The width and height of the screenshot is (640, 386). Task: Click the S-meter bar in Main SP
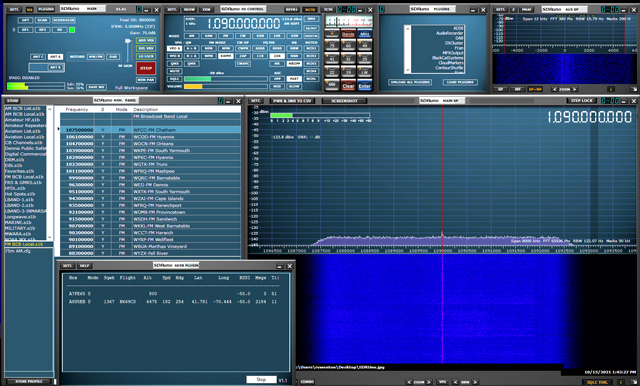click(x=320, y=115)
